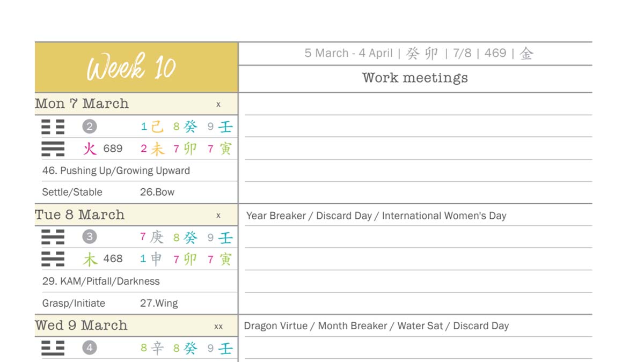Click the gray circled number 2 icon
644x362 pixels.
coord(89,127)
